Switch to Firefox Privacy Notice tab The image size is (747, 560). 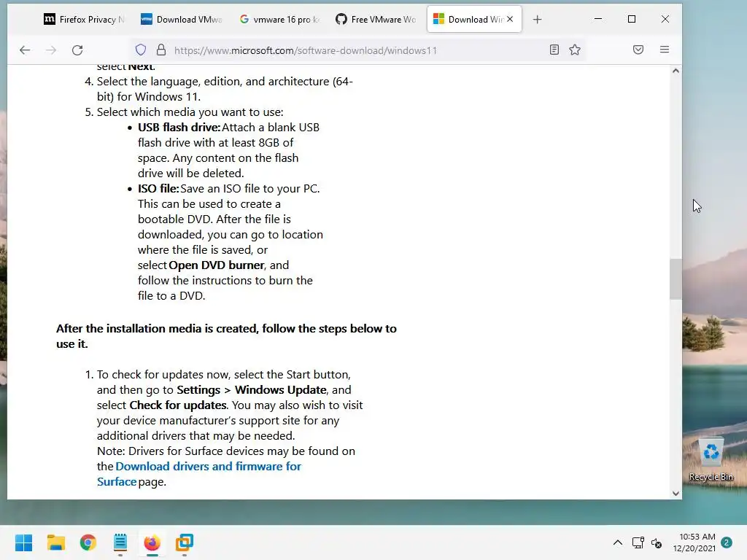click(84, 20)
